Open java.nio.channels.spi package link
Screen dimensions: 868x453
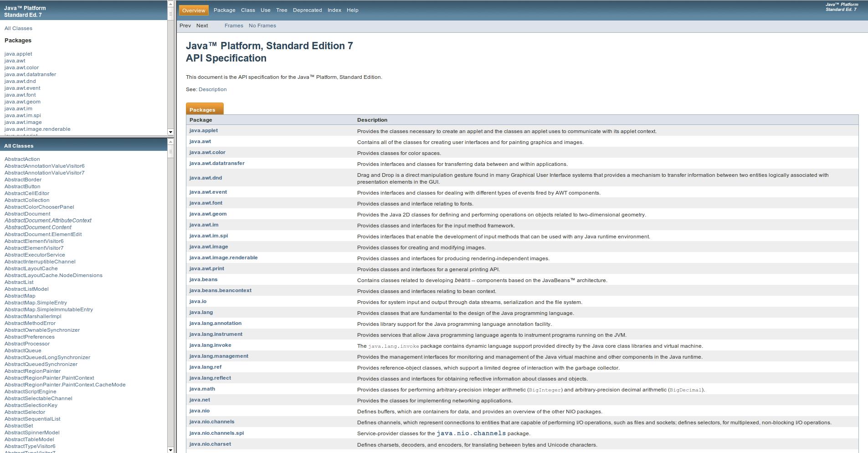(216, 433)
